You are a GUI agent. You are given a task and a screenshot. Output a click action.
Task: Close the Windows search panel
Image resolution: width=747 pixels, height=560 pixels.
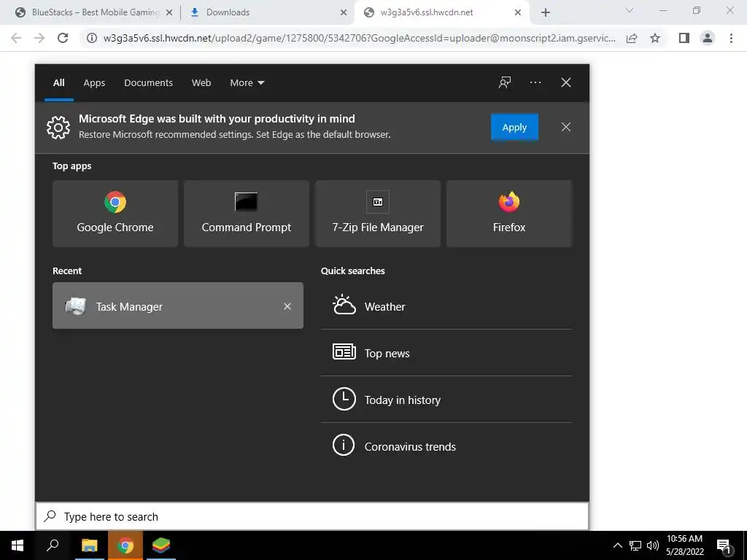point(565,82)
